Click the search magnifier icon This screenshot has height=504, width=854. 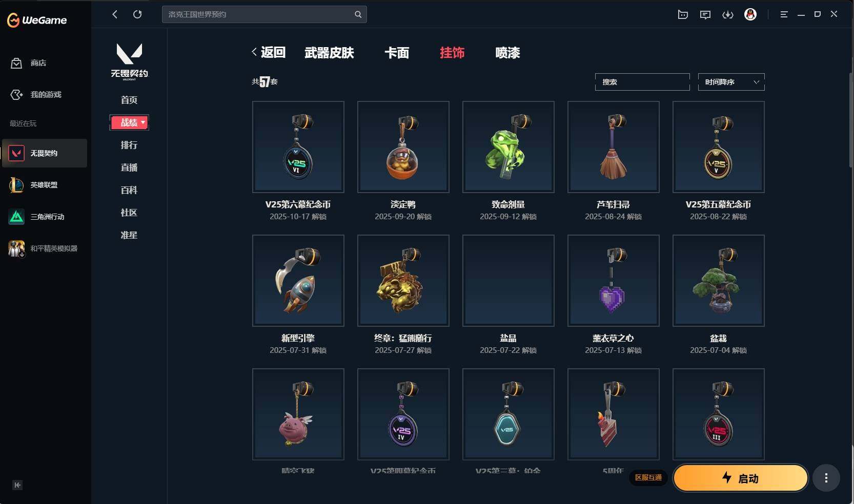pos(358,14)
